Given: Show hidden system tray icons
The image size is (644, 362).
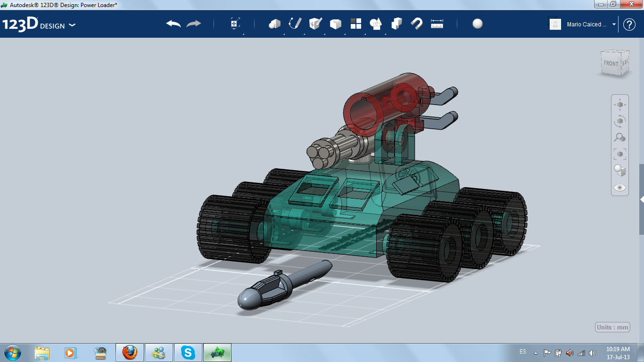Looking at the screenshot, I should [x=536, y=353].
